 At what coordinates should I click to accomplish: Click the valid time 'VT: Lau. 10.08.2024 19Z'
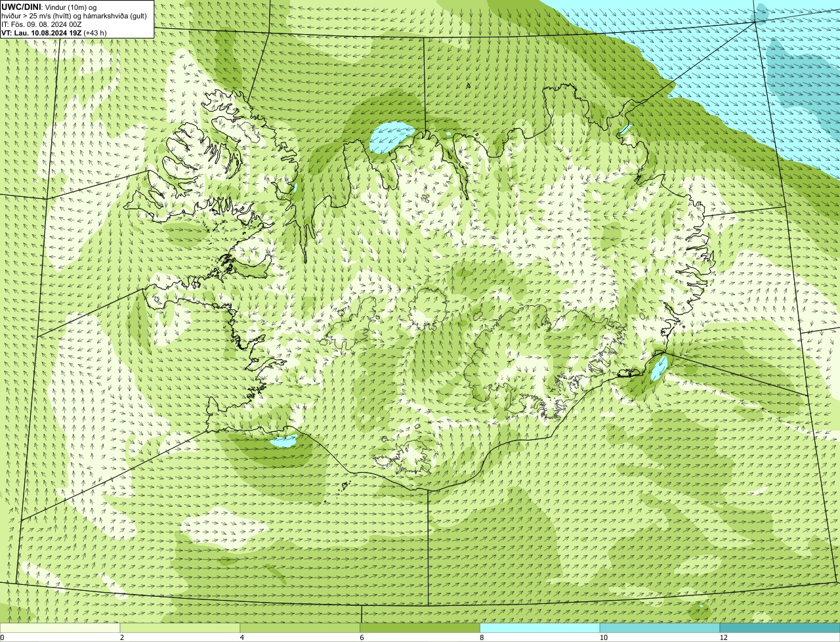pyautogui.click(x=41, y=33)
